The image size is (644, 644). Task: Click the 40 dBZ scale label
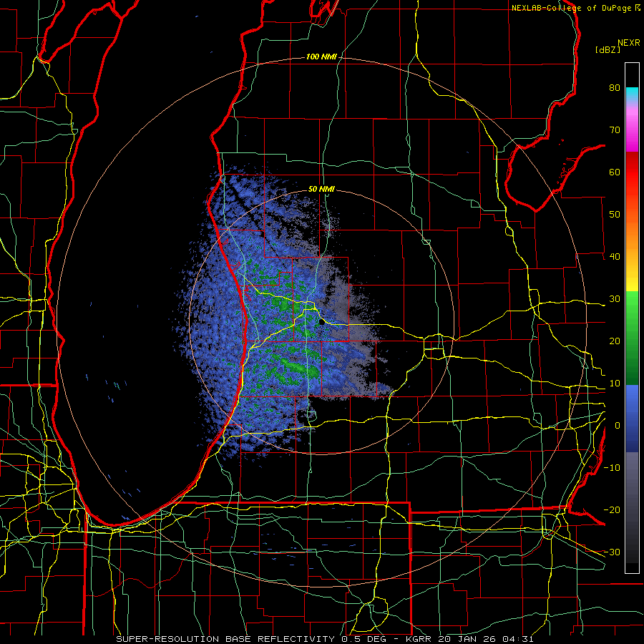pos(615,257)
